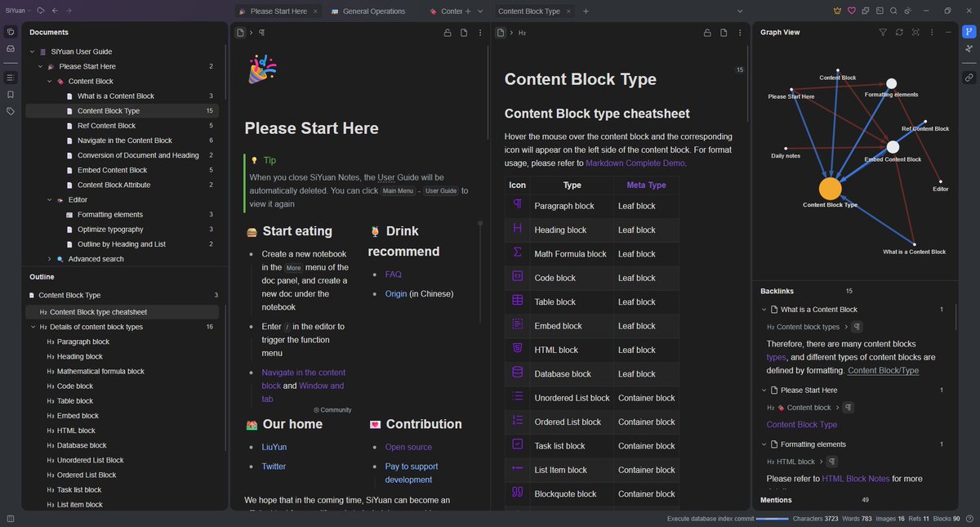Image resolution: width=980 pixels, height=527 pixels.
Task: Open the HTML Block Notes backlink link
Action: (856, 479)
